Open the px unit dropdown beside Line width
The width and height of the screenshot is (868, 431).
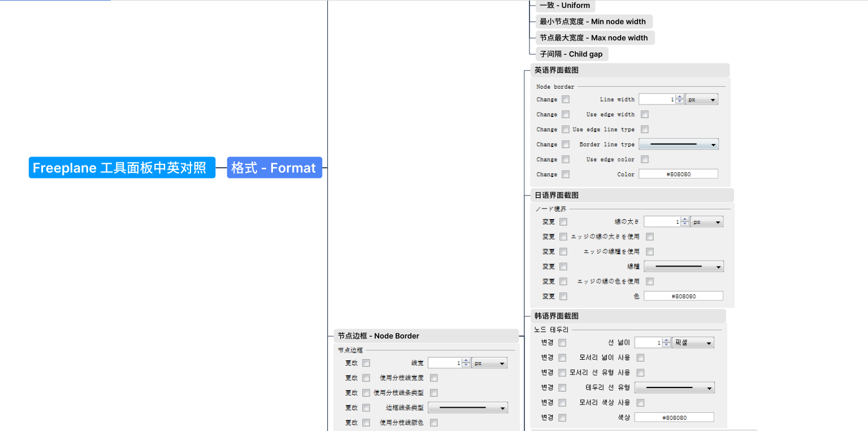(x=701, y=99)
